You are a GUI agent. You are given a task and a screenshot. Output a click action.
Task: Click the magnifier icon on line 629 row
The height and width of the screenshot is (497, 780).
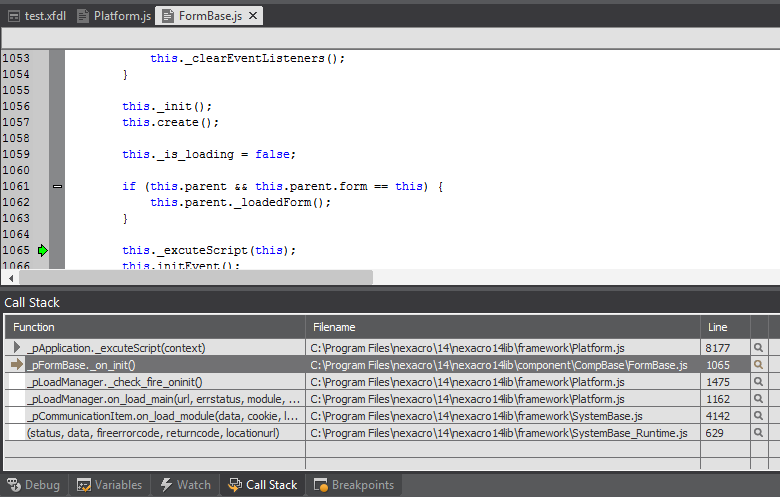pyautogui.click(x=758, y=433)
